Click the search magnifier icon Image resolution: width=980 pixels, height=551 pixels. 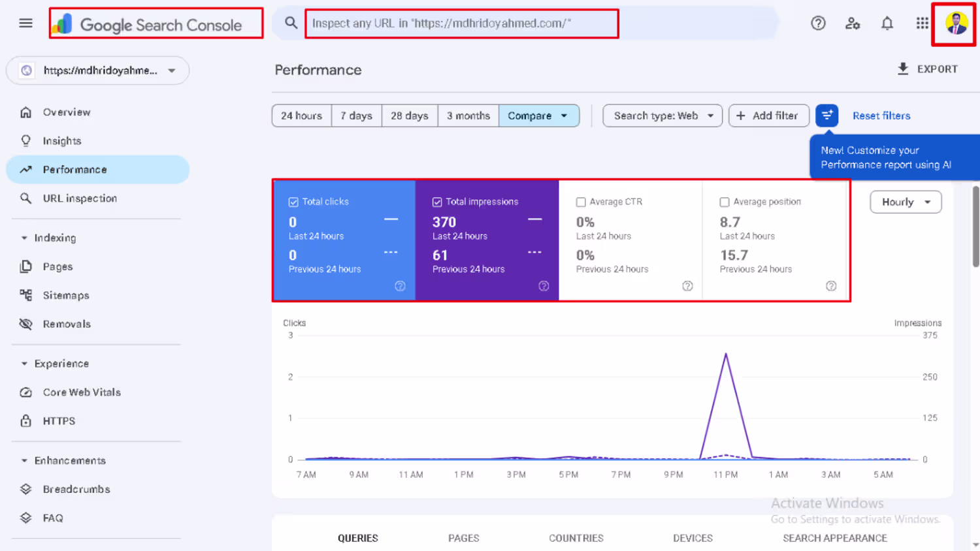click(291, 23)
